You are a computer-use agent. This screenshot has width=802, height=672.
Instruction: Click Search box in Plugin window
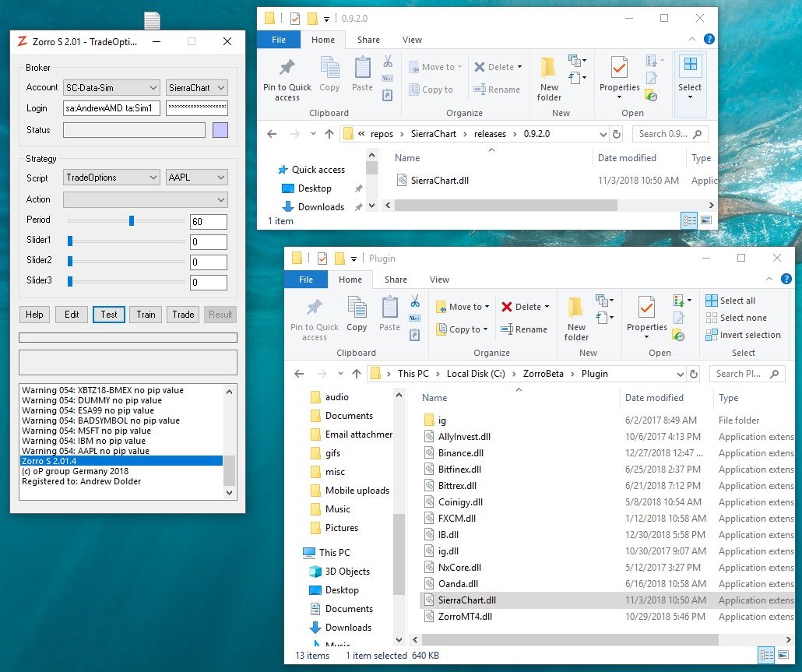747,374
